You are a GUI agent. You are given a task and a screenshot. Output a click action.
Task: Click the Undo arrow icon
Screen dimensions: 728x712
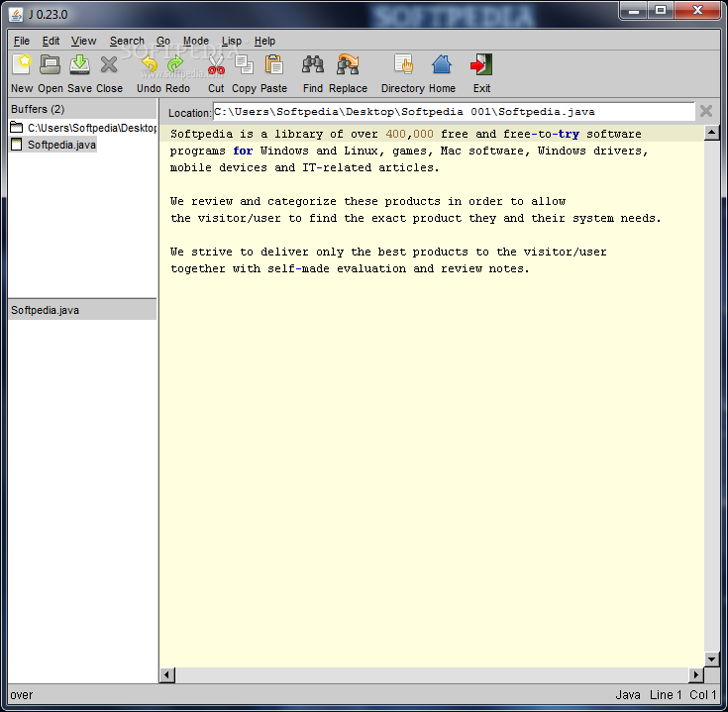point(149,64)
